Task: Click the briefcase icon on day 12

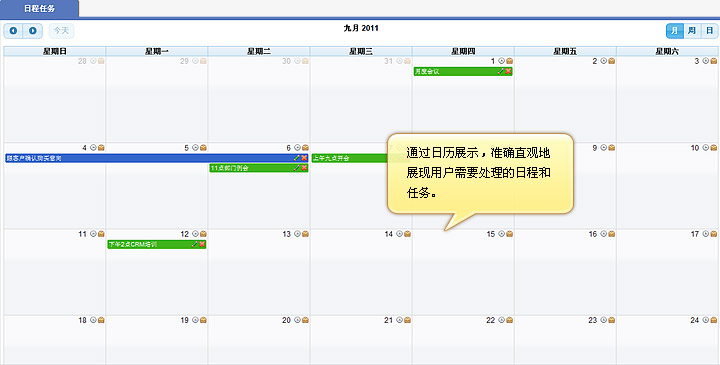Action: tap(203, 234)
